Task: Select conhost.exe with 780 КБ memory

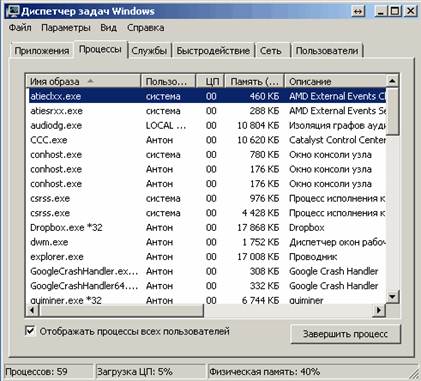Action: coord(206,155)
